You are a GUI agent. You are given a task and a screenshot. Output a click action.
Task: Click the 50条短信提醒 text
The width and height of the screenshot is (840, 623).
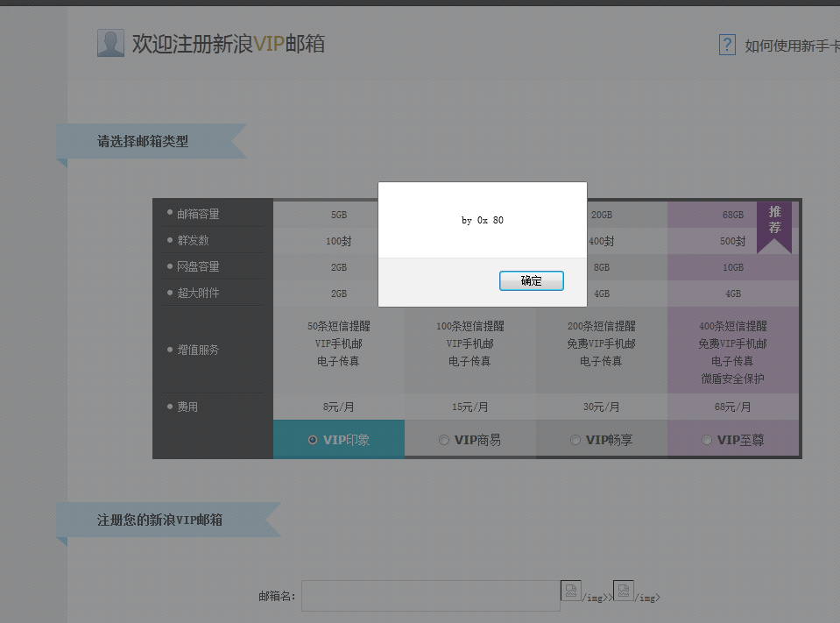pos(339,326)
